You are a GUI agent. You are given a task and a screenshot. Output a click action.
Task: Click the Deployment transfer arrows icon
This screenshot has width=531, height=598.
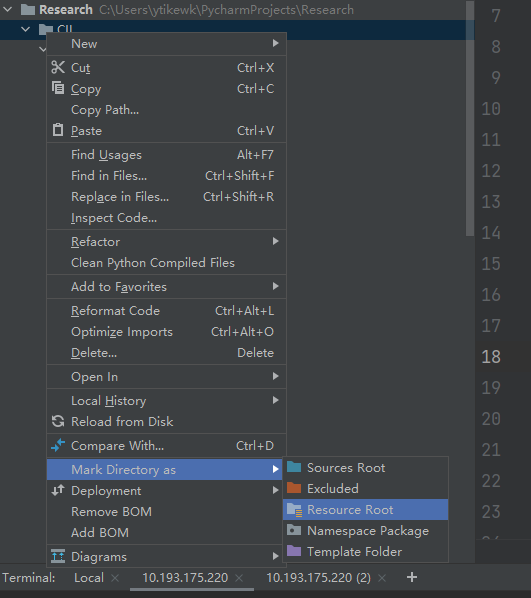[58, 490]
